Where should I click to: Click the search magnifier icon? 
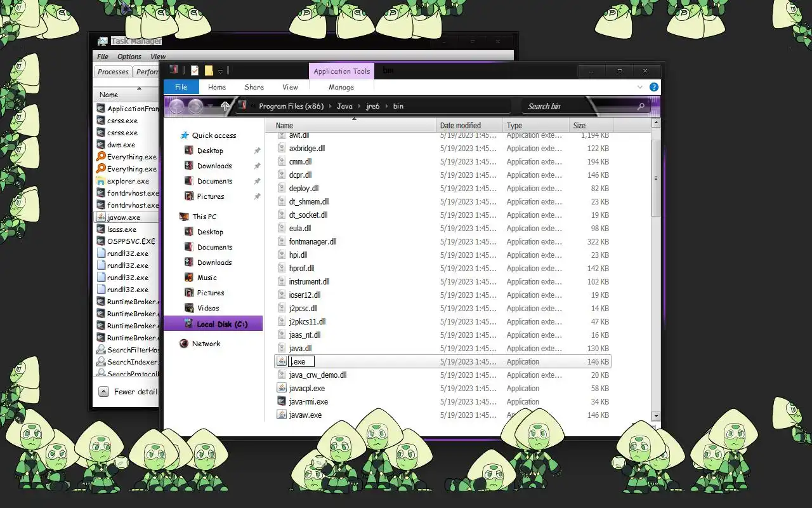(641, 106)
